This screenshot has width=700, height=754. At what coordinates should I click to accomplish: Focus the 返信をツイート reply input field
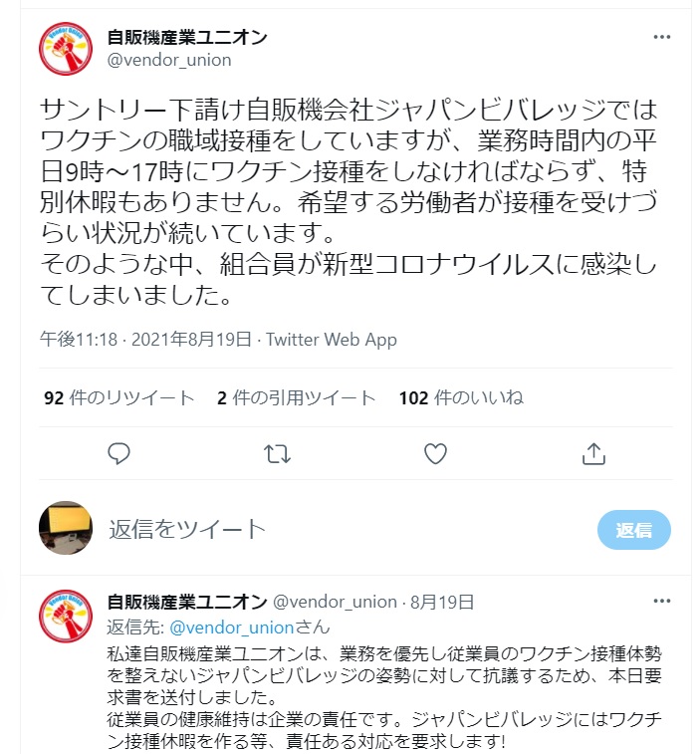tap(347, 530)
